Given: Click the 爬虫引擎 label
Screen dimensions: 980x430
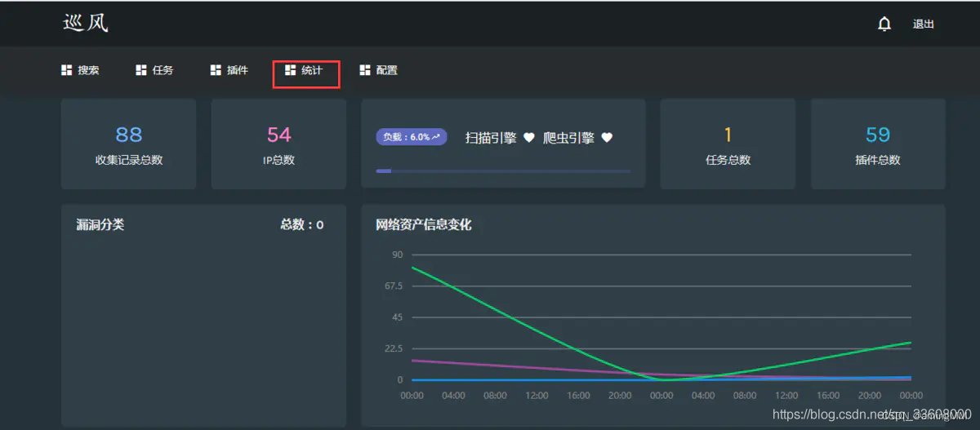Looking at the screenshot, I should [569, 138].
